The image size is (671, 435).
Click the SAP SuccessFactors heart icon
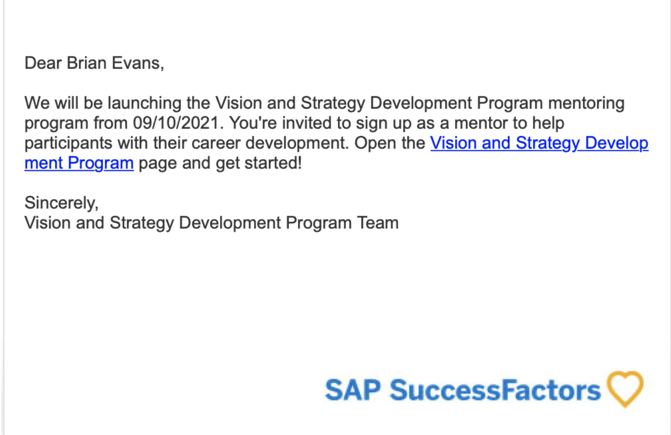[625, 388]
